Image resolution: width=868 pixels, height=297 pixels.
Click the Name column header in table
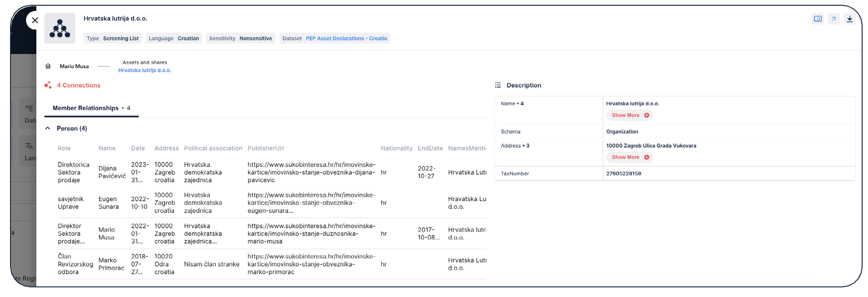107,148
